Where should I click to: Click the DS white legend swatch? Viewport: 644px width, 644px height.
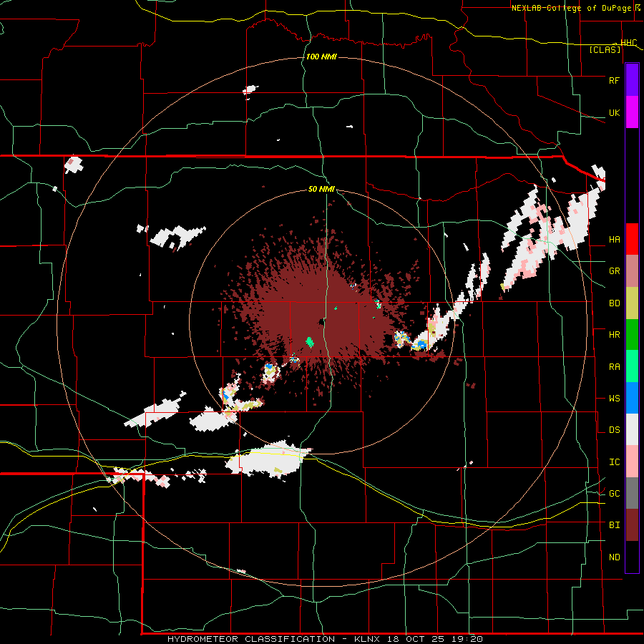click(x=632, y=429)
